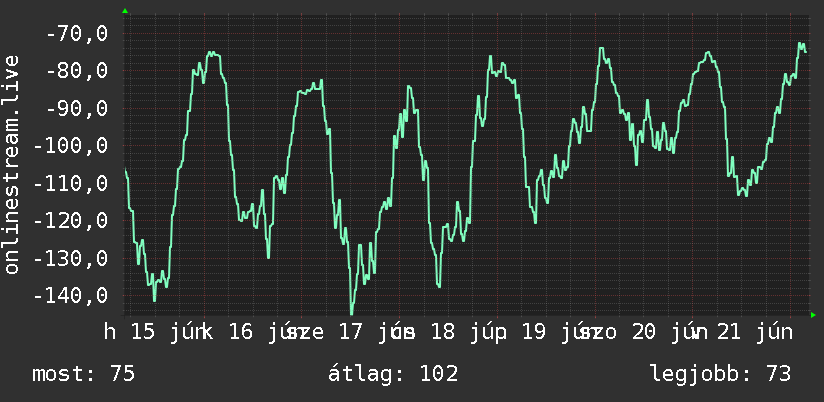Click the '18' date label on x-axis

[443, 332]
